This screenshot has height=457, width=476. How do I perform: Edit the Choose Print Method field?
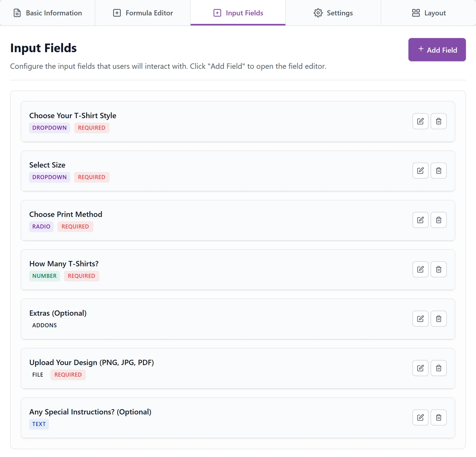point(420,220)
